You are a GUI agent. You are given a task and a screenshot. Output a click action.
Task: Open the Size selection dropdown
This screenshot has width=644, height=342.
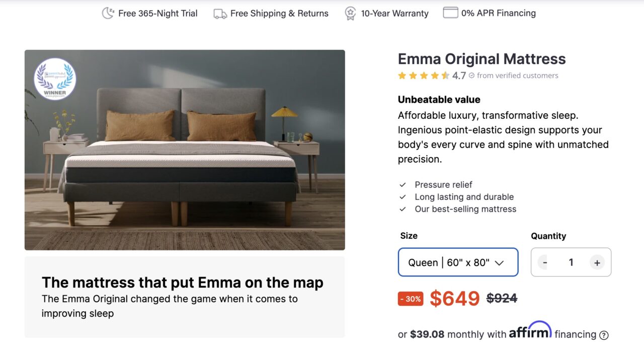(458, 262)
